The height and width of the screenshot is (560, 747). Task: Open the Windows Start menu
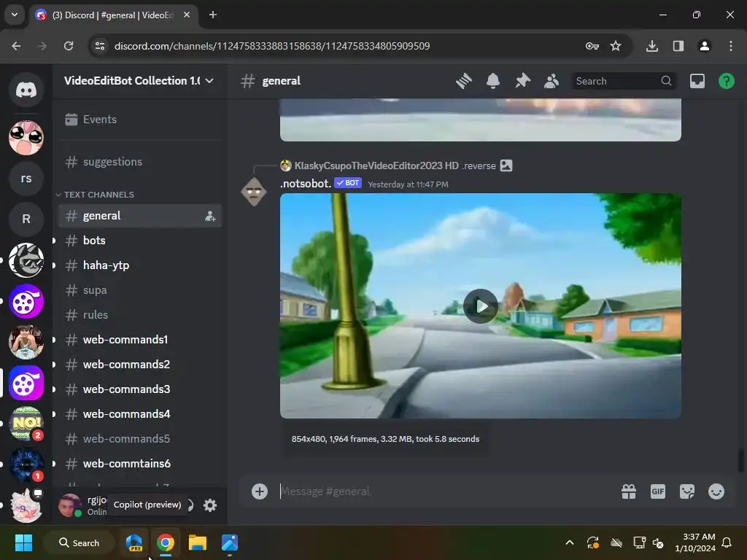click(24, 542)
